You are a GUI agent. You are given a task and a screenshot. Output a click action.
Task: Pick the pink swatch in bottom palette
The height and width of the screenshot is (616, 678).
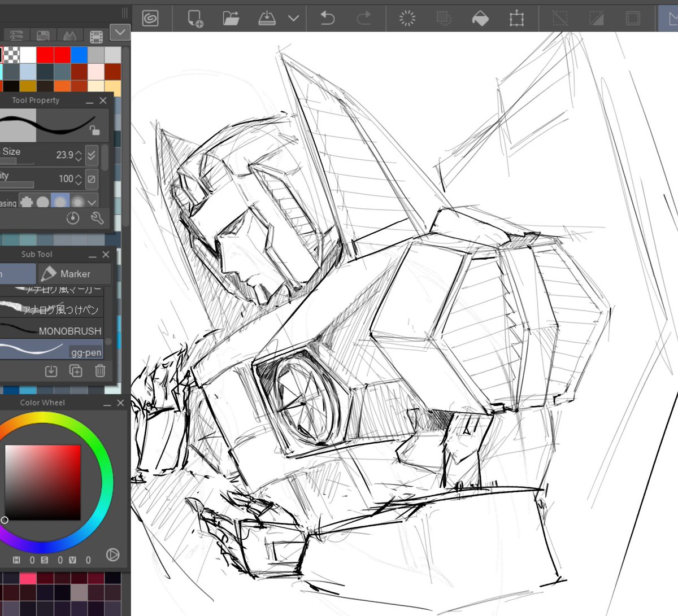[x=28, y=578]
